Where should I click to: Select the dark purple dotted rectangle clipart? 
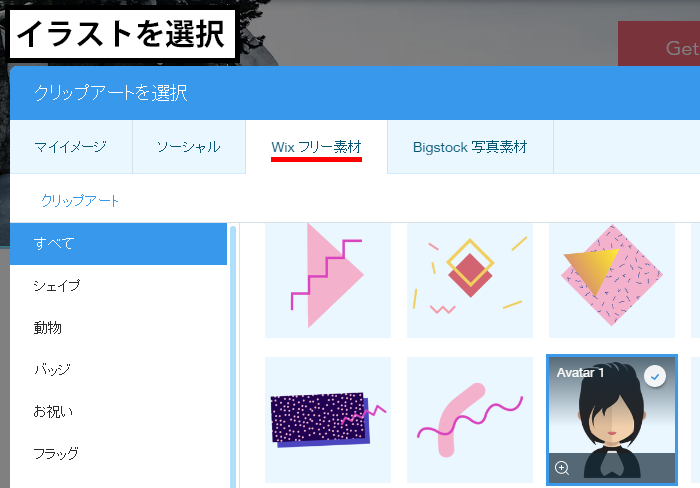(328, 420)
